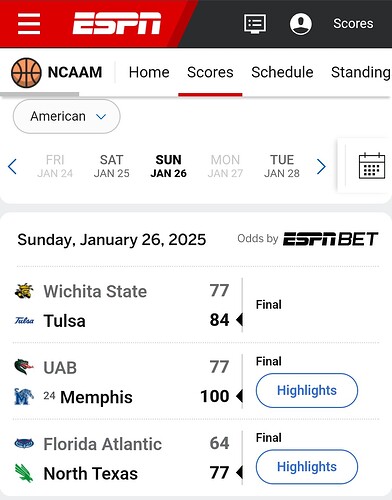Expand the American conference dropdown
The width and height of the screenshot is (392, 500).
click(x=67, y=116)
